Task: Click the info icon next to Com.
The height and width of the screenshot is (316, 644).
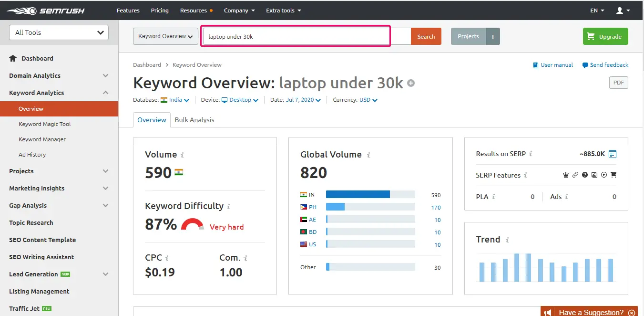Action: pyautogui.click(x=246, y=258)
